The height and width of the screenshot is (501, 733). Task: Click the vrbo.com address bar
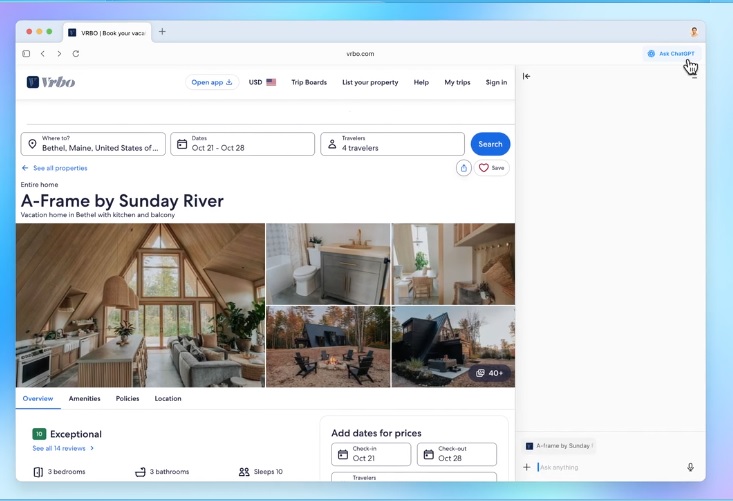coord(360,54)
